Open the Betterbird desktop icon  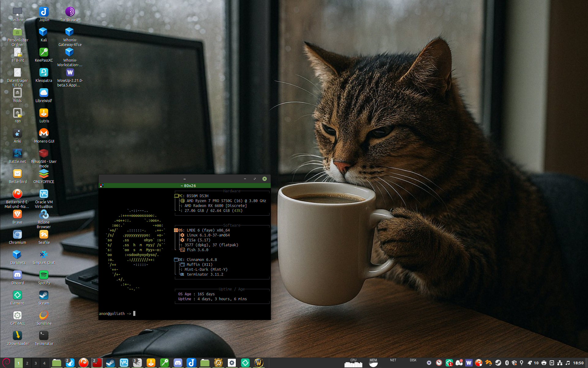tap(17, 176)
